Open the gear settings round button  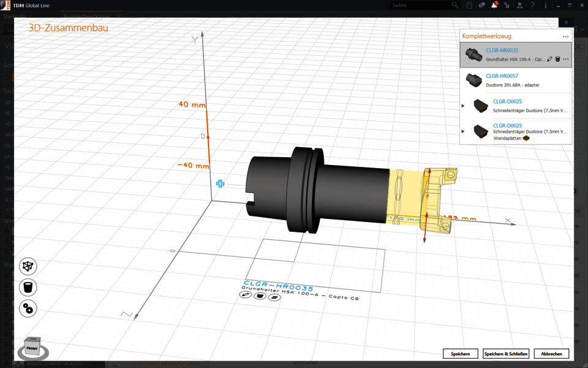(x=28, y=309)
